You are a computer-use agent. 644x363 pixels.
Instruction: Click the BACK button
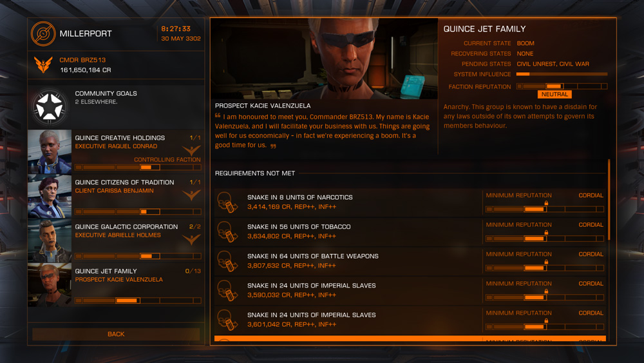coord(116,334)
